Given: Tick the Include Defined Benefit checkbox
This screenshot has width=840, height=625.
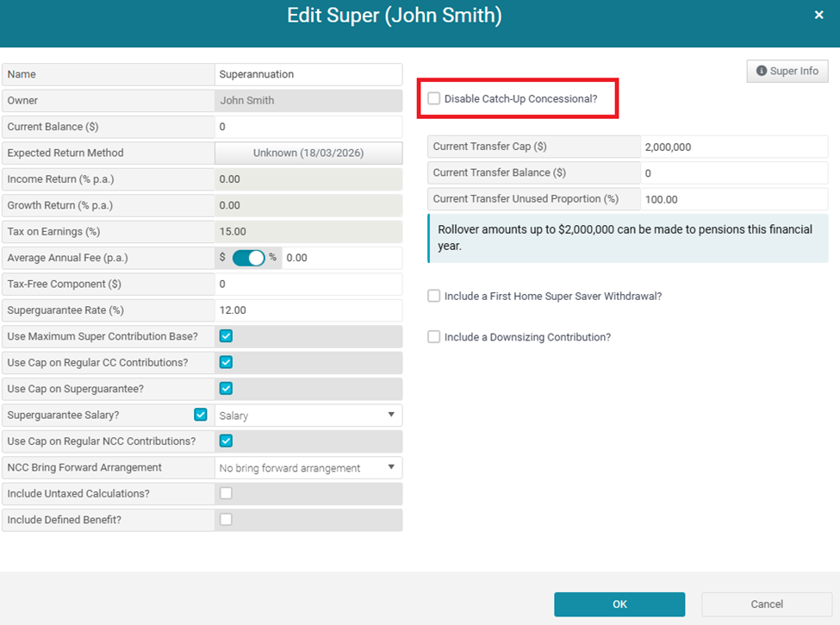Looking at the screenshot, I should (x=226, y=520).
